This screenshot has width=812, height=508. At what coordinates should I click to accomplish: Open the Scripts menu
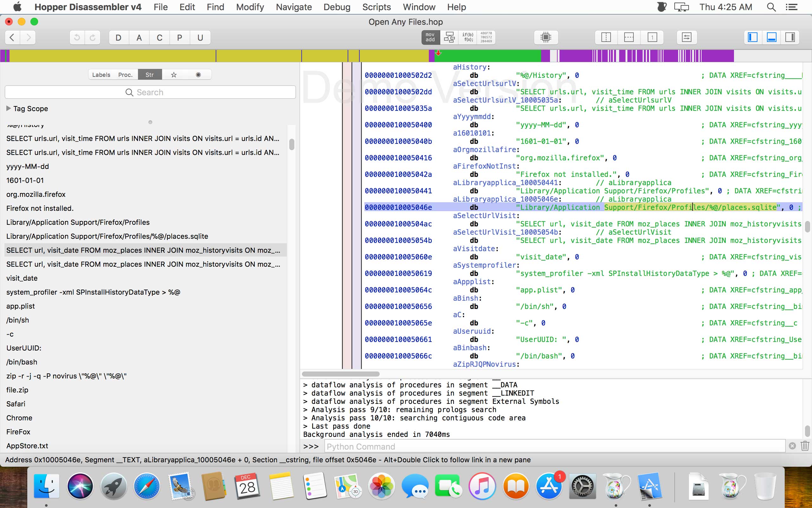tap(377, 7)
